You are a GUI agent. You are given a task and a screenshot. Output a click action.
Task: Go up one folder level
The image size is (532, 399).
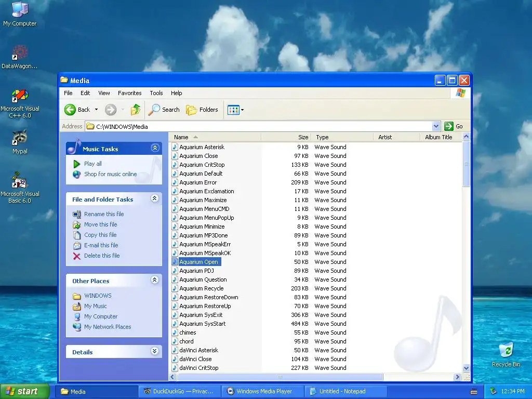(x=136, y=110)
